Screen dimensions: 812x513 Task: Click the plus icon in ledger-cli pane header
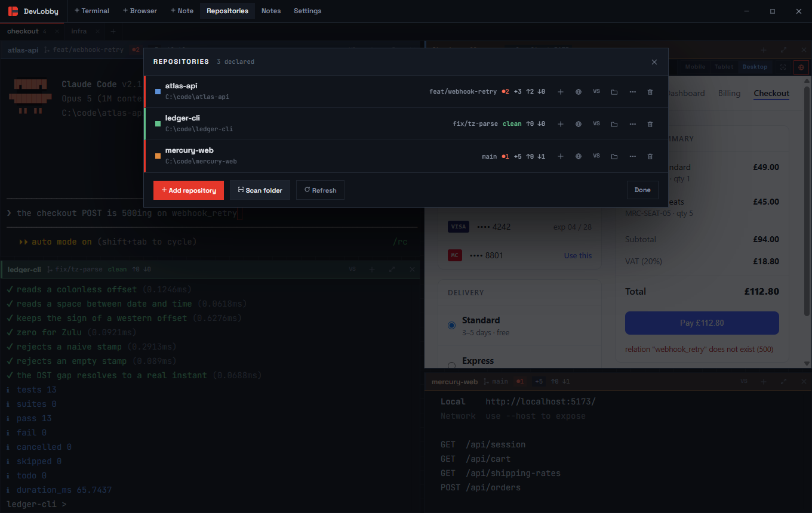click(372, 270)
